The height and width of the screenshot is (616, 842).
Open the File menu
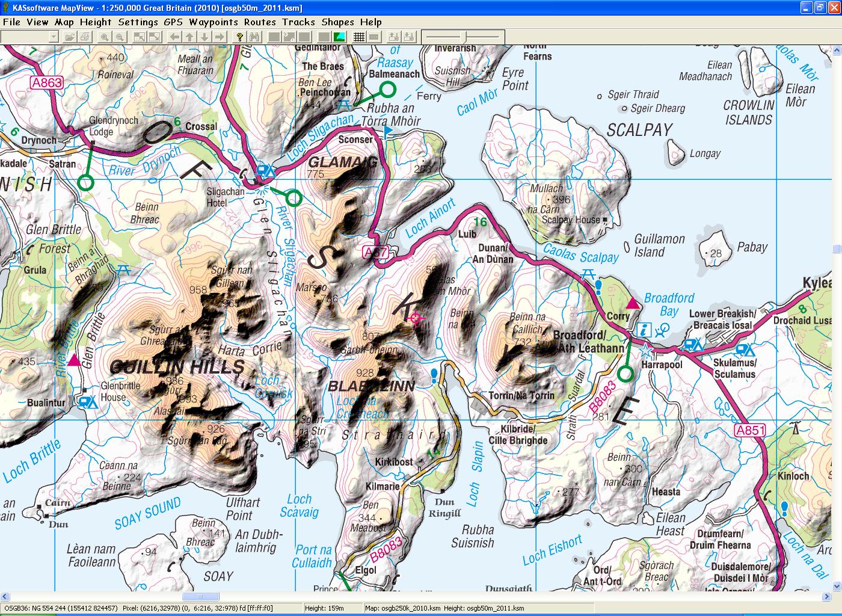click(x=11, y=22)
